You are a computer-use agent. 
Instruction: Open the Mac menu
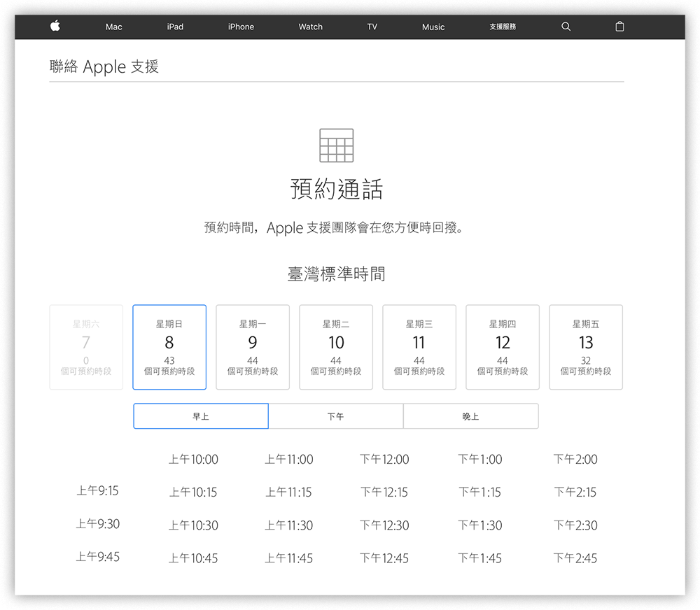[114, 27]
